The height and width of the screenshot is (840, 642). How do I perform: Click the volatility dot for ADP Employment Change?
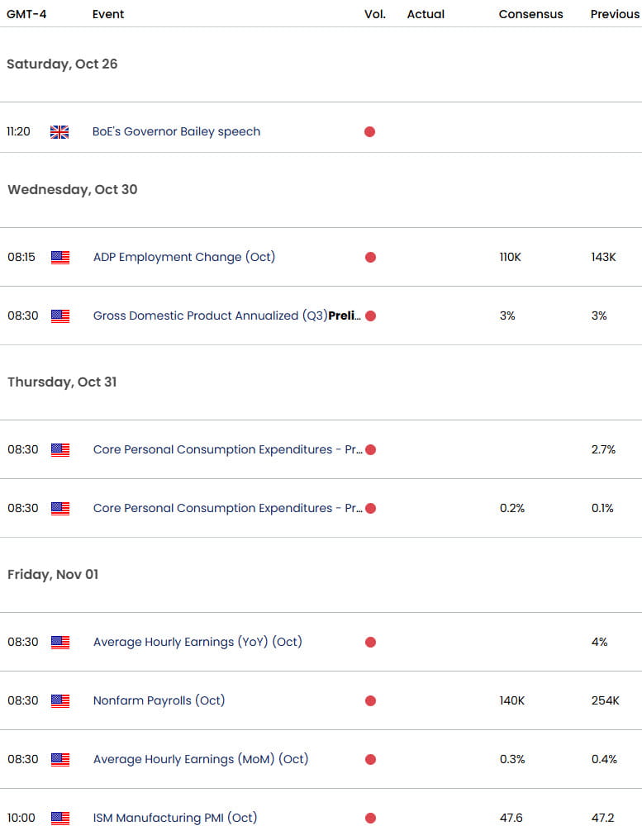370,257
